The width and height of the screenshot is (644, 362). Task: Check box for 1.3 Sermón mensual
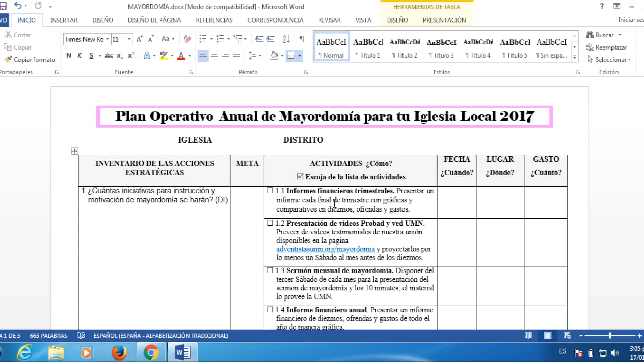click(270, 270)
